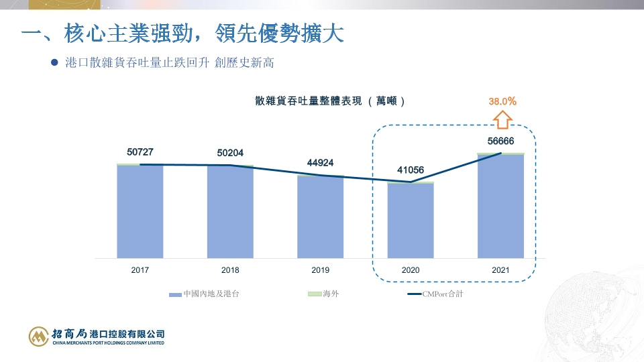
Task: Click the blue bullet point dot
Action: point(54,63)
